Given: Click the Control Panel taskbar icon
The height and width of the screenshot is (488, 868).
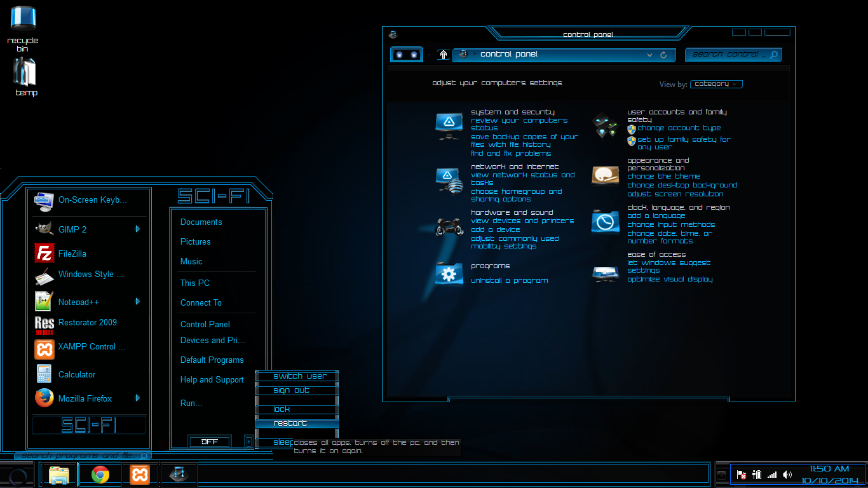Looking at the screenshot, I should point(179,475).
